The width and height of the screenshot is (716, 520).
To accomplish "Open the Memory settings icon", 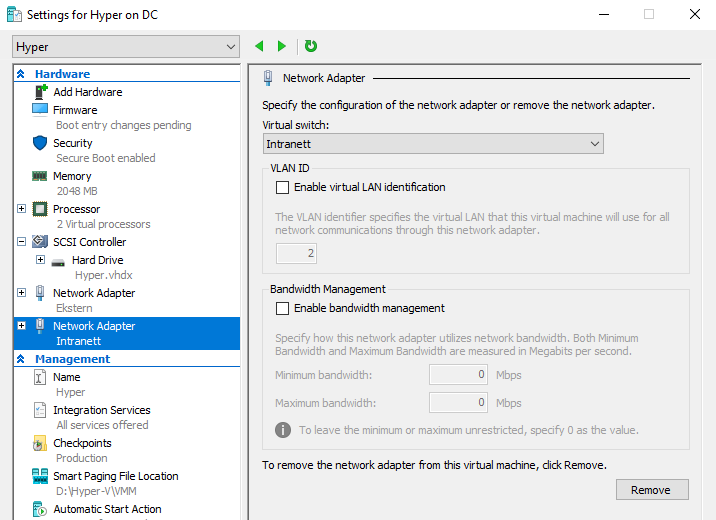I will [x=40, y=176].
